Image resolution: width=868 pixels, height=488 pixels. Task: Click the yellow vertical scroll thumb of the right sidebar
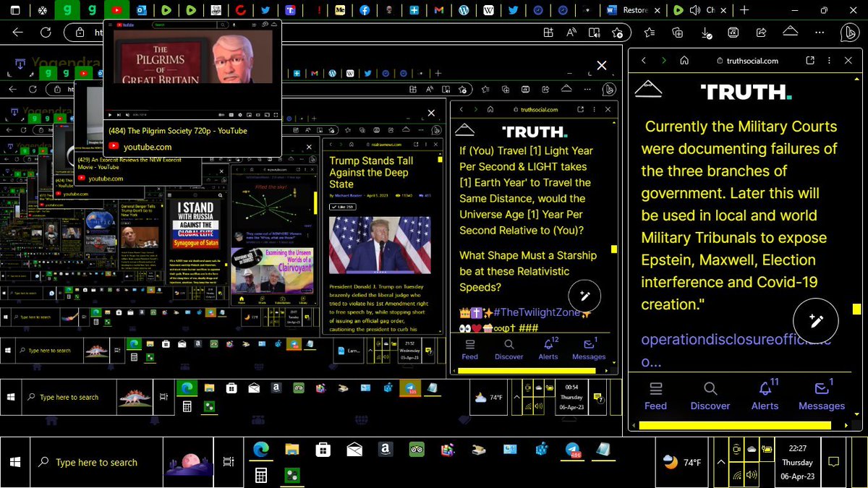(x=856, y=309)
